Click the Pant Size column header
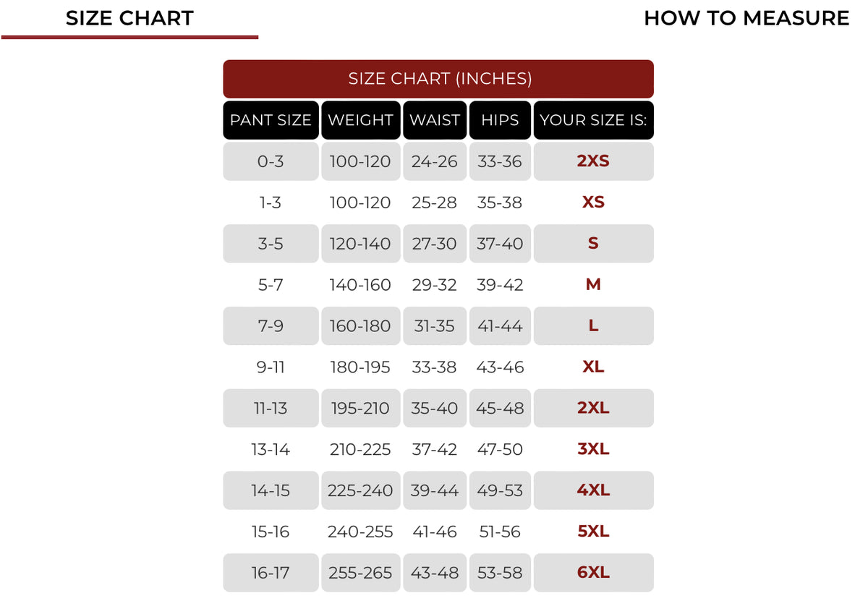This screenshot has width=868, height=601. tap(271, 120)
